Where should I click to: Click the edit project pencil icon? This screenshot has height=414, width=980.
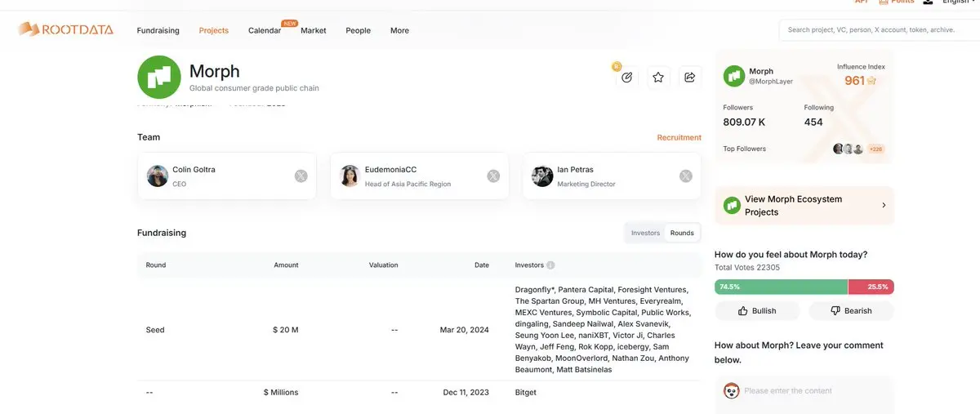(x=627, y=77)
